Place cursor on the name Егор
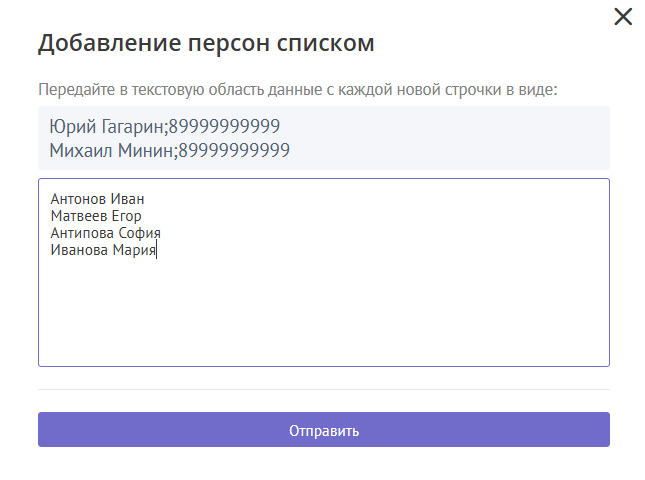This screenshot has width=645, height=480. pyautogui.click(x=127, y=216)
